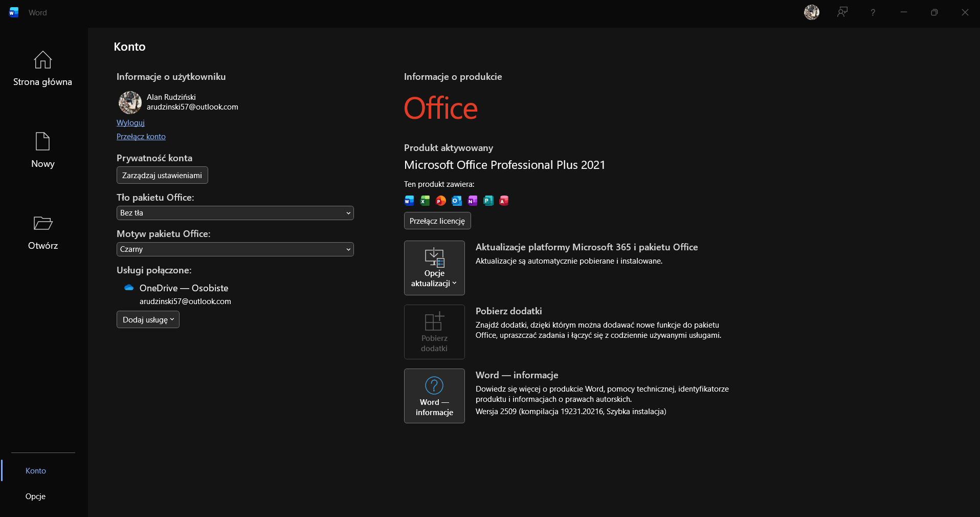Click the Excel icon in product list

(425, 201)
